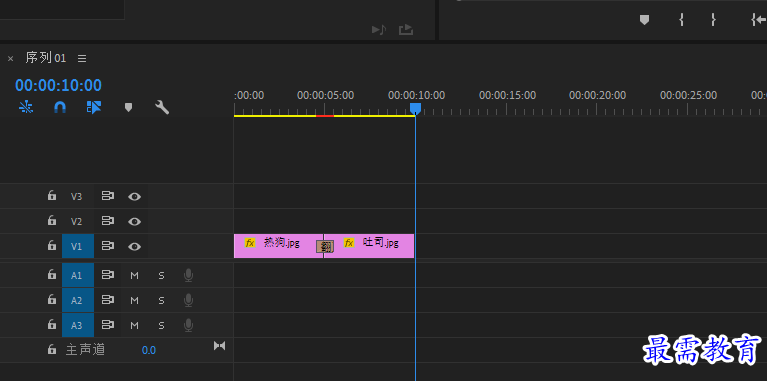This screenshot has height=381, width=767.
Task: Toggle lock on track A3
Action: click(x=51, y=324)
